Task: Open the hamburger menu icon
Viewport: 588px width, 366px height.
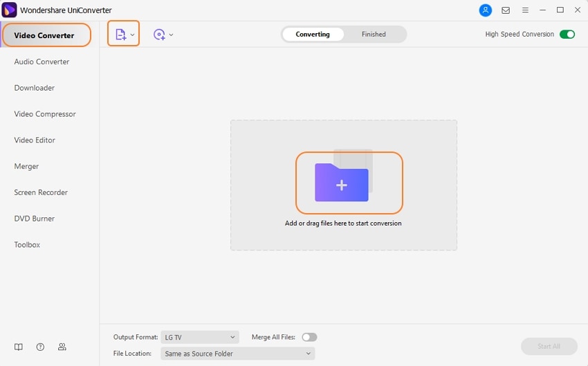Action: 525,10
